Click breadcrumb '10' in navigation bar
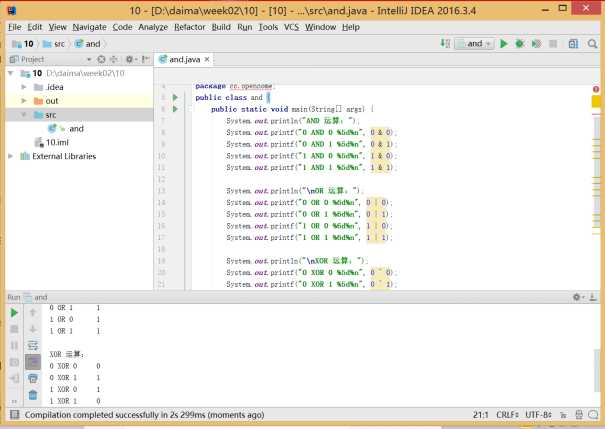 [x=23, y=44]
